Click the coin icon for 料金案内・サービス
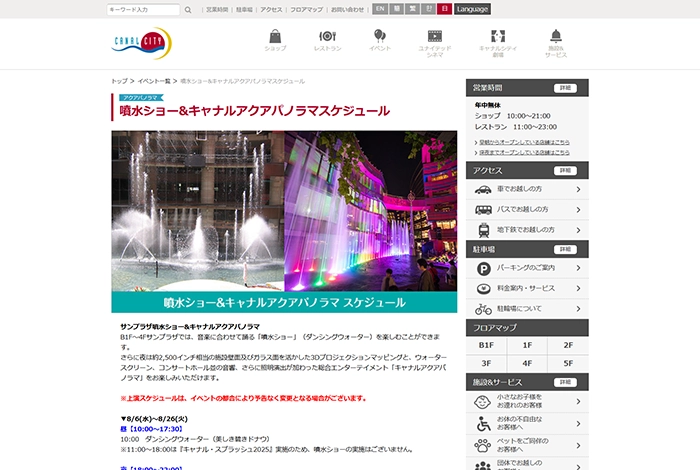This screenshot has width=700, height=470. coord(483,289)
